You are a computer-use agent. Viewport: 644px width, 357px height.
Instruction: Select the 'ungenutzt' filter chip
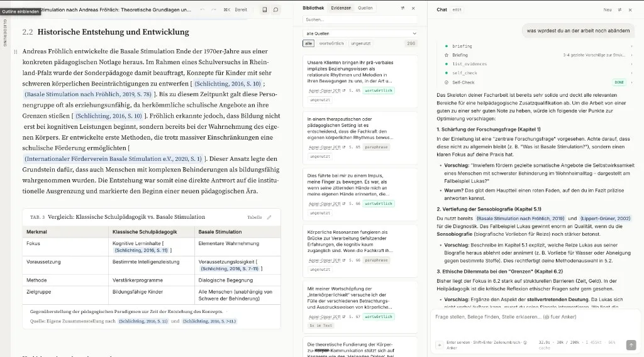pyautogui.click(x=360, y=43)
